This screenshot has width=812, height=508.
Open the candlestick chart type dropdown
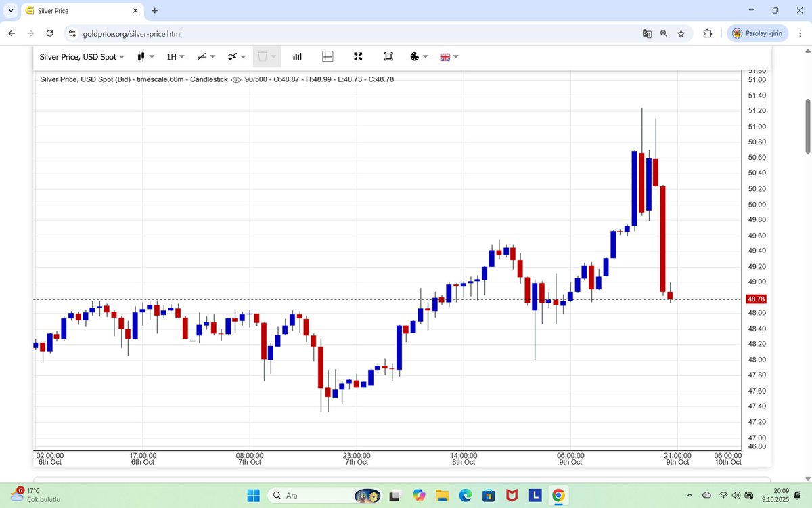(145, 57)
